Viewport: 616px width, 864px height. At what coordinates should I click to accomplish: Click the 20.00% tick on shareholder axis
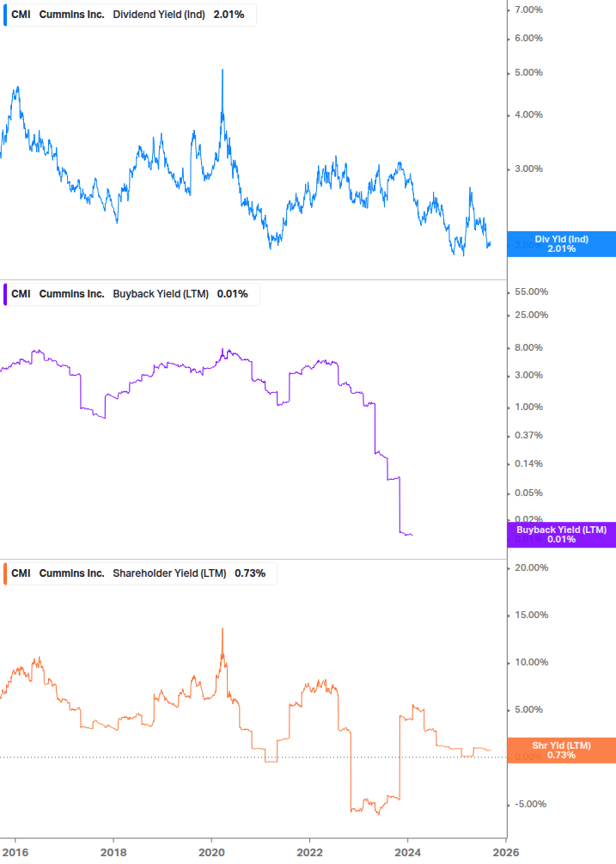[531, 567]
